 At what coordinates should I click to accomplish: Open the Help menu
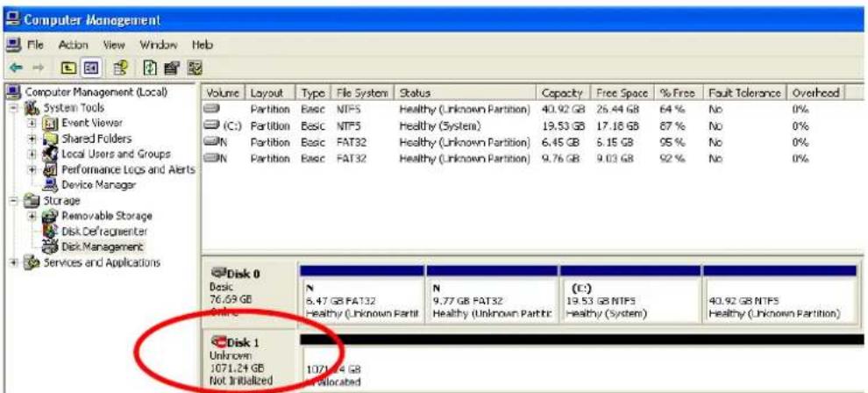point(203,45)
